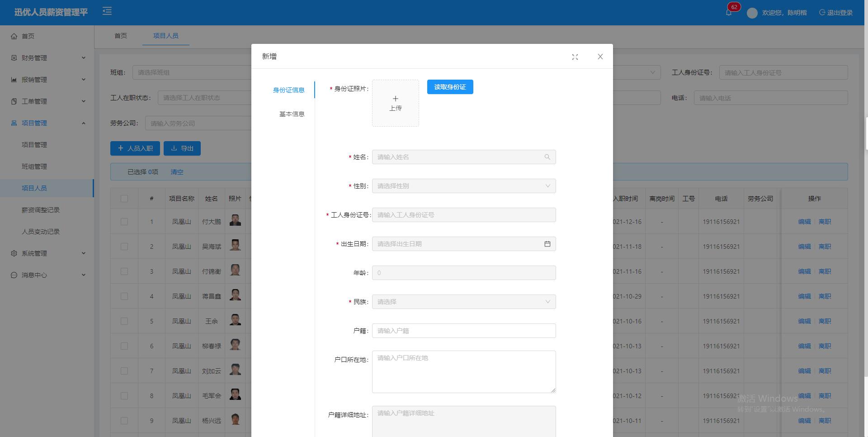Screen dimensions: 868x437
Task: Expand the 财务管理 sidebar section
Action: (x=34, y=58)
